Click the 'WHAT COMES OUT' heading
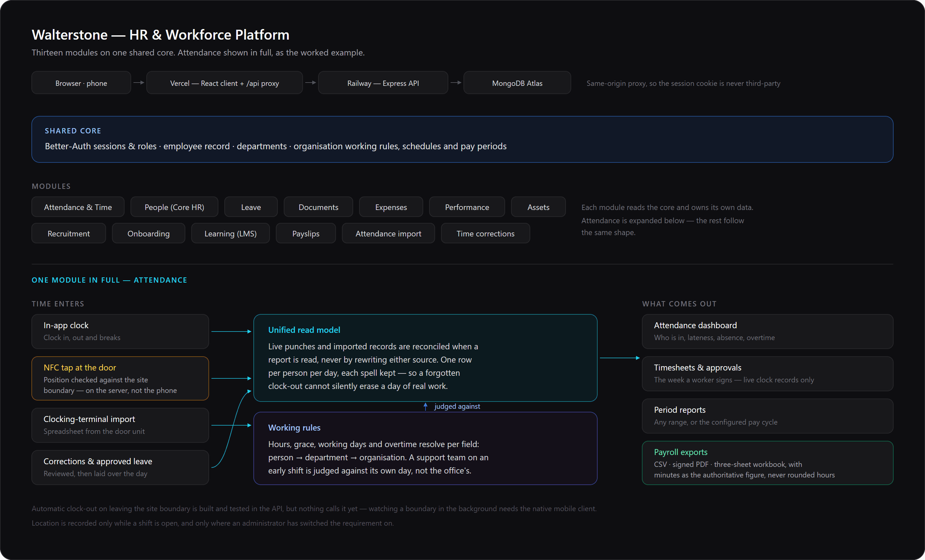Image resolution: width=925 pixels, height=560 pixels. 679,304
